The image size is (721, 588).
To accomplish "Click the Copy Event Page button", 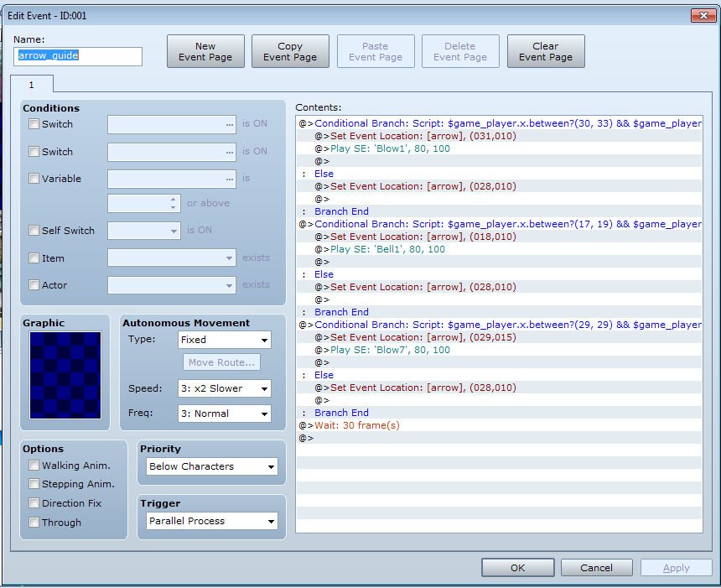I will click(290, 51).
